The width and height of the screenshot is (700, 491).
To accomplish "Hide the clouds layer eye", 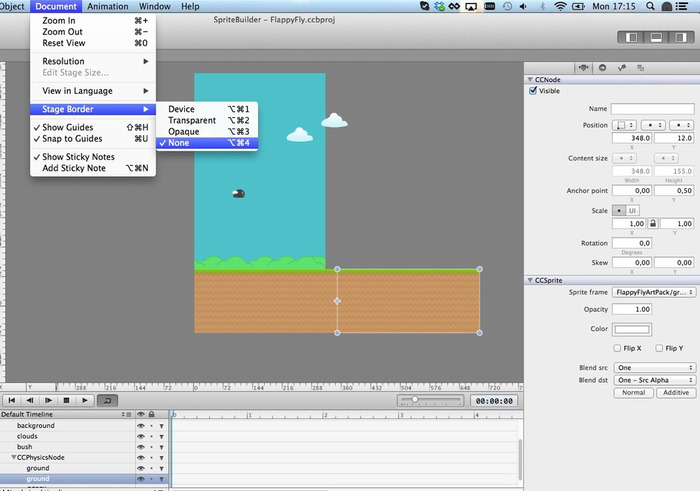I will coord(141,436).
